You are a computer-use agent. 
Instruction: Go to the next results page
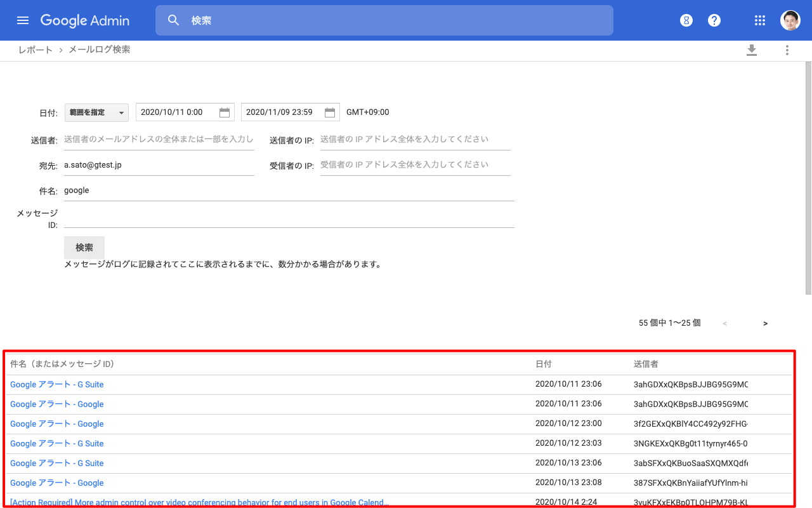(766, 323)
